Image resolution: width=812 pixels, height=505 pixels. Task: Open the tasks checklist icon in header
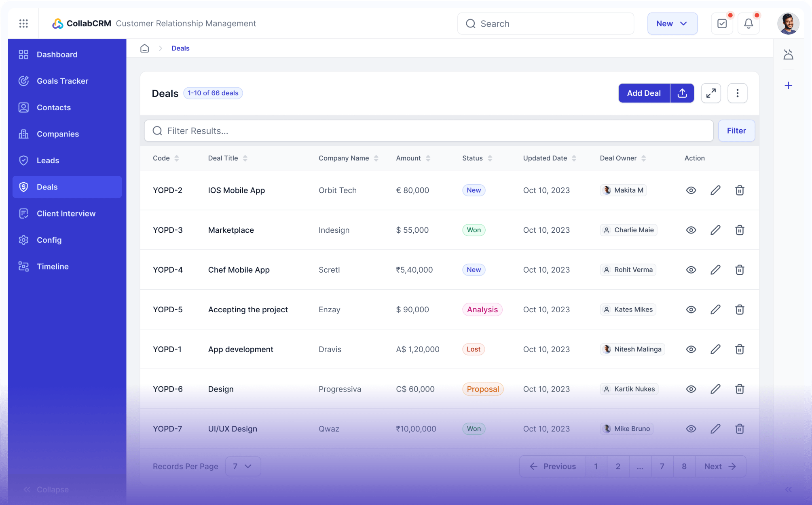tap(722, 23)
